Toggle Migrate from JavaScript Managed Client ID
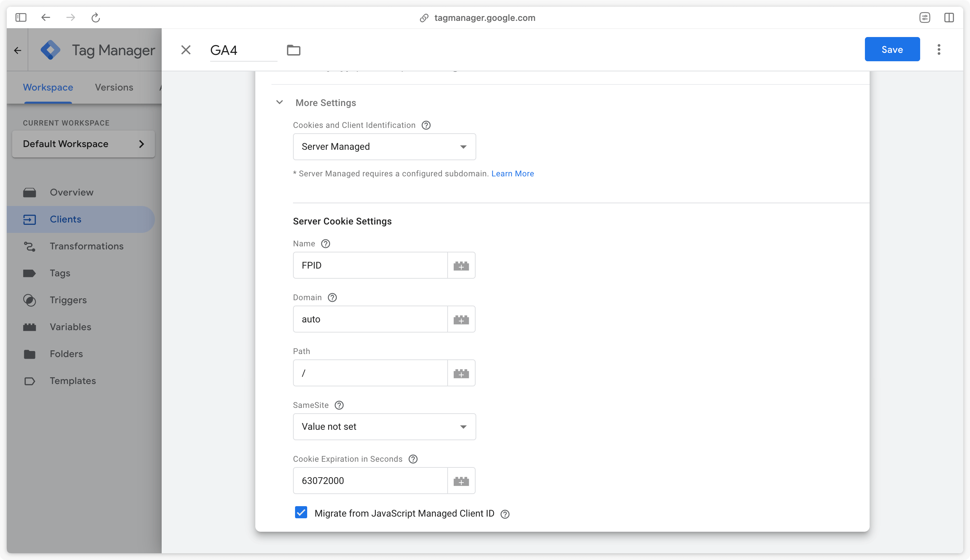The width and height of the screenshot is (970, 560). point(301,513)
